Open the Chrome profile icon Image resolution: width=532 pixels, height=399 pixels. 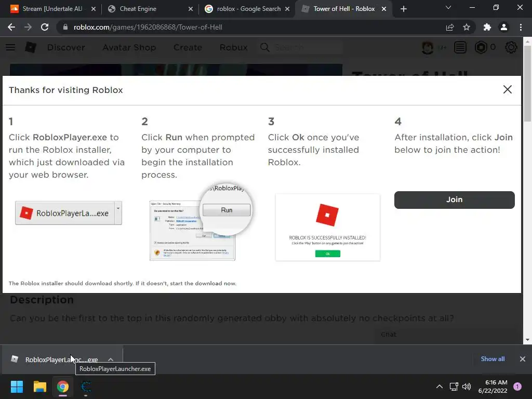(504, 27)
